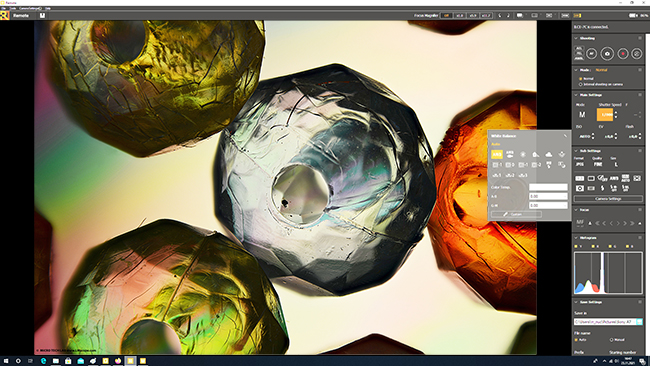
Task: Adjust ISO AUTO with stepper arrows
Action: pos(593,136)
